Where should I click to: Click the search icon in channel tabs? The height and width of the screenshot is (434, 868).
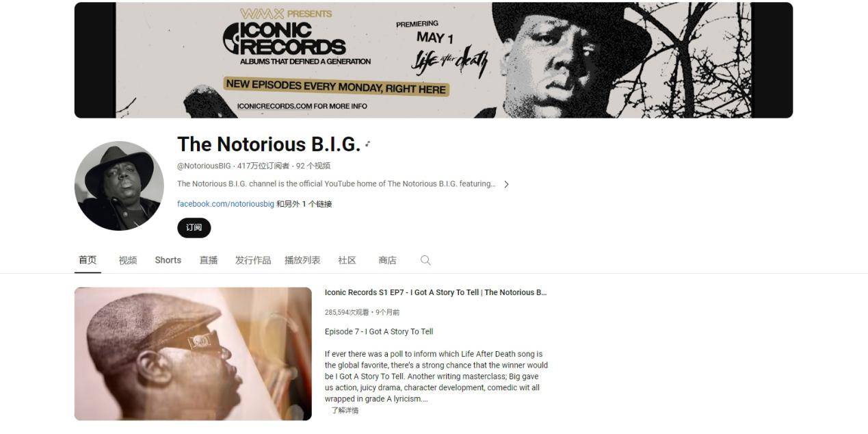point(425,260)
